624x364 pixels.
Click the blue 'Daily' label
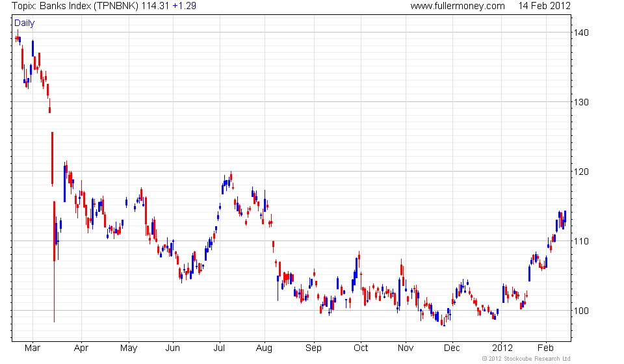24,23
